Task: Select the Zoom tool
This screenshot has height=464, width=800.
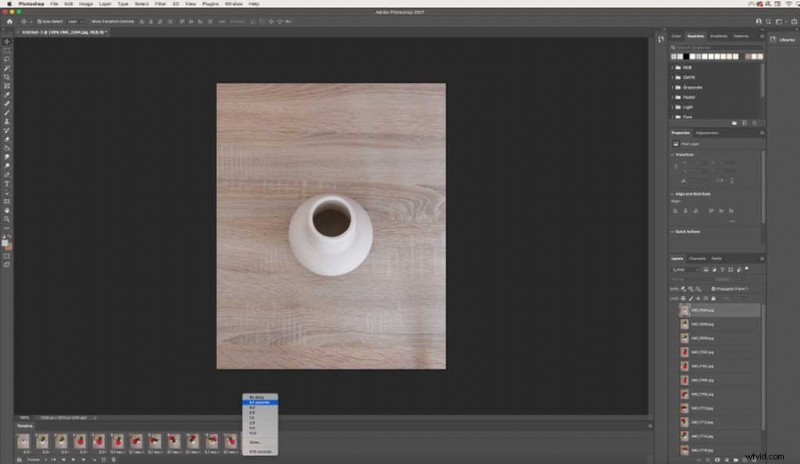Action: pyautogui.click(x=7, y=219)
